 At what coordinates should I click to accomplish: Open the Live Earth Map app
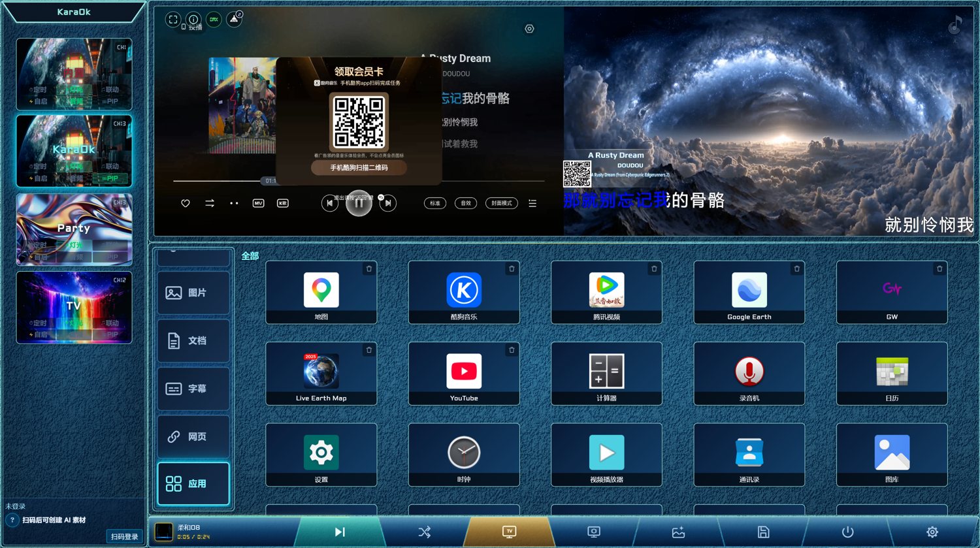[321, 374]
